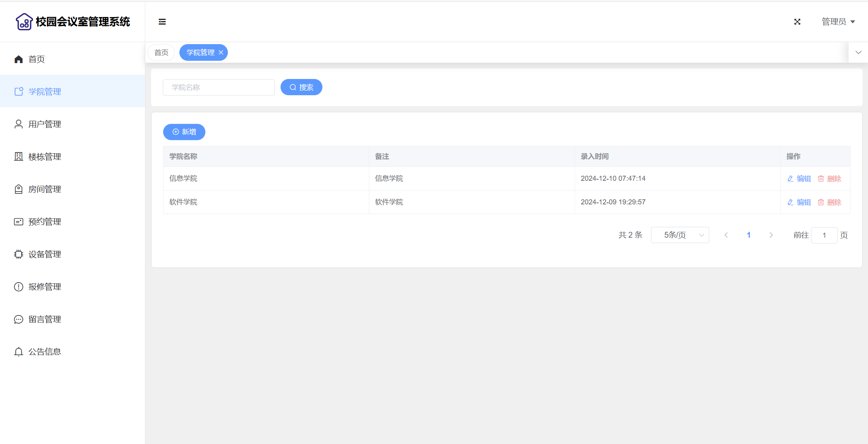
Task: Open 公告信息 via bell icon
Action: [19, 352]
